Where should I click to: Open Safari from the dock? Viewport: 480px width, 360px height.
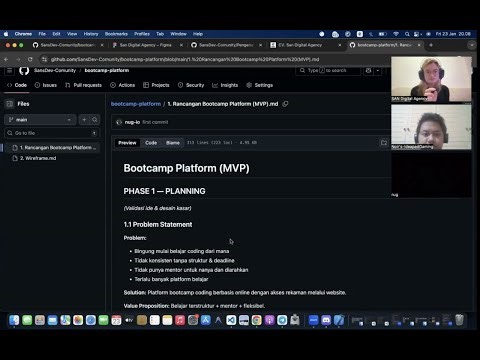pyautogui.click(x=91, y=320)
